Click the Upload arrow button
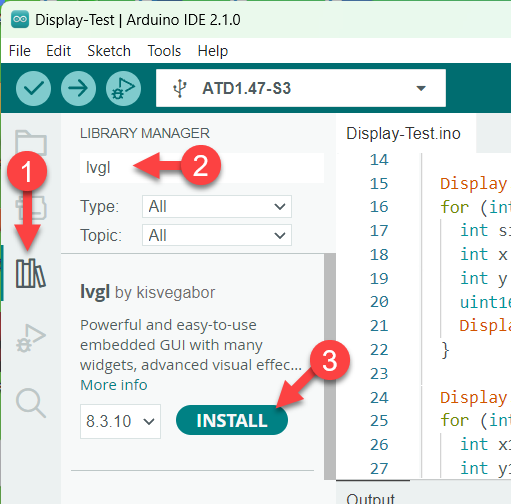The height and width of the screenshot is (504, 511). [78, 88]
